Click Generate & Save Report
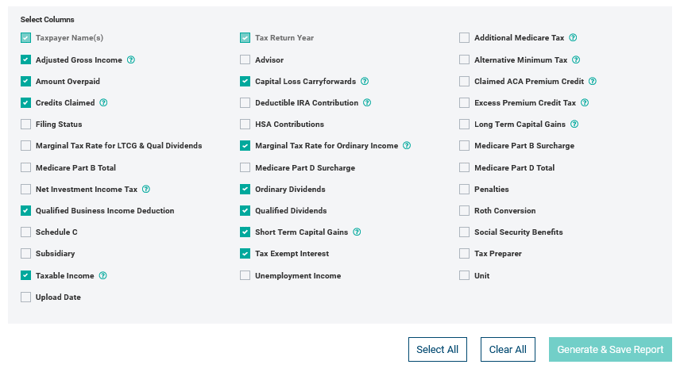688x376 pixels. pos(610,350)
